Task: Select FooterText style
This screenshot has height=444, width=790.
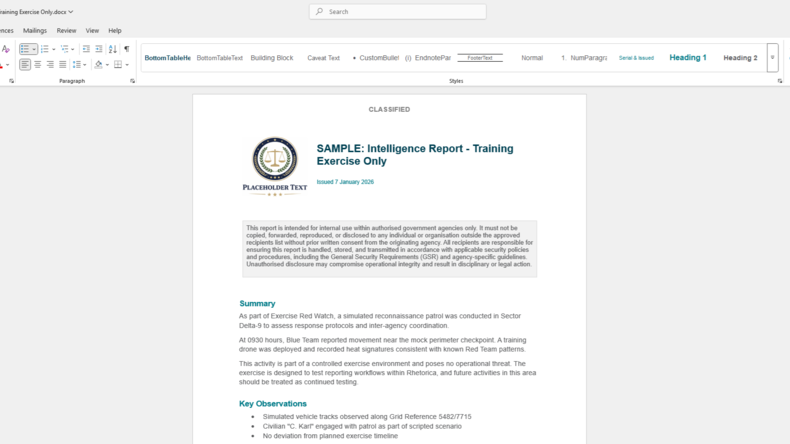Action: [480, 58]
